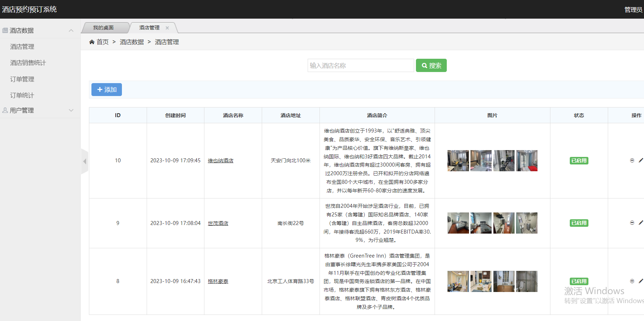This screenshot has height=321, width=644.
Task: Close the 酒店管理 tab with its X
Action: point(167,28)
